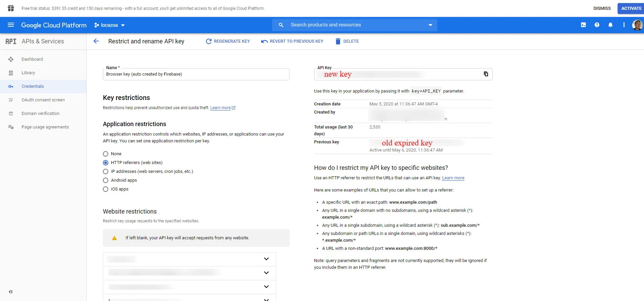The height and width of the screenshot is (301, 644).
Task: Expand the search bar dropdown arrow
Action: [x=430, y=25]
